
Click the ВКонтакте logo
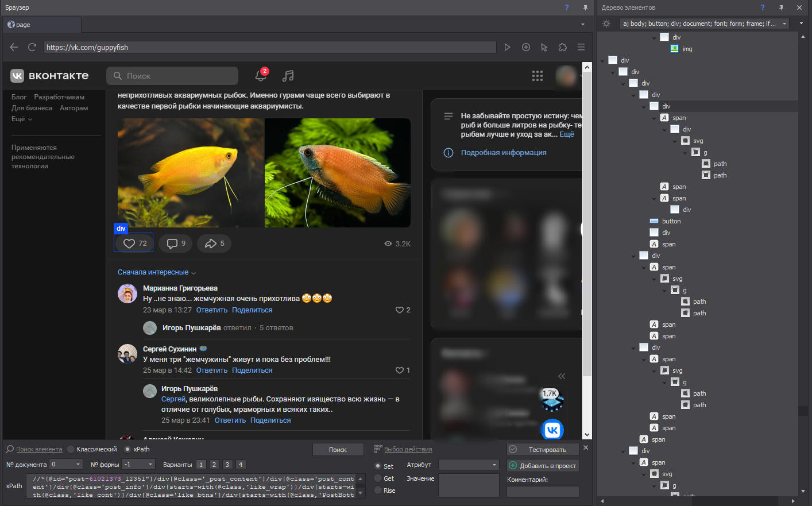(50, 76)
